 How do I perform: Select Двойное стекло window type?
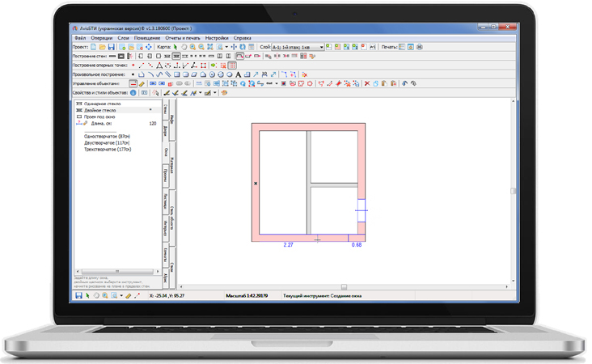click(x=101, y=109)
